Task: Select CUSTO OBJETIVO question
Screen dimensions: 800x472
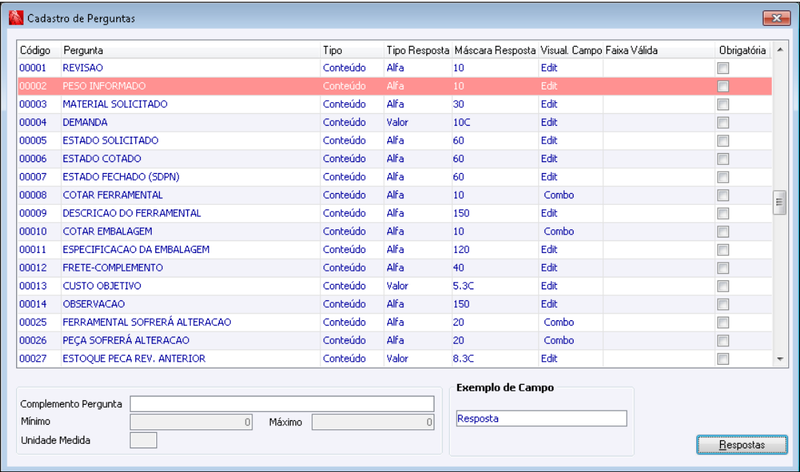Action: point(394,286)
